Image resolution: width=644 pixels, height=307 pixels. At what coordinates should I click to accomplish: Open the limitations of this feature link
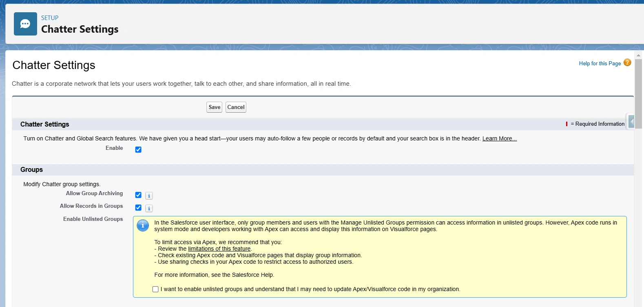pos(219,249)
